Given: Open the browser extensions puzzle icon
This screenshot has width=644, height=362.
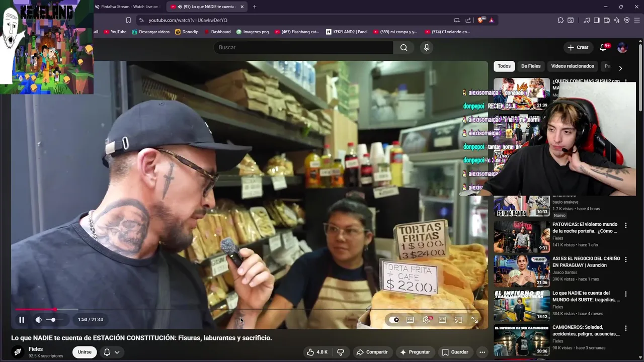Looking at the screenshot, I should [560, 20].
